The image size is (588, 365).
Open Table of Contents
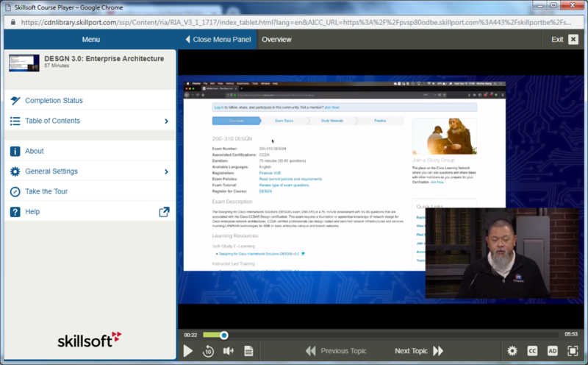click(x=90, y=121)
